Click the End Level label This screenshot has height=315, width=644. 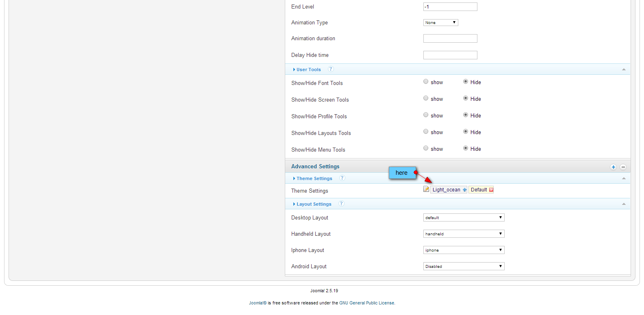[303, 7]
